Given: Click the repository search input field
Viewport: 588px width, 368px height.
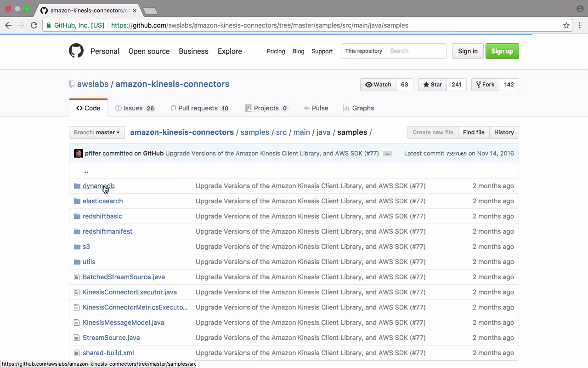Looking at the screenshot, I should coord(416,51).
